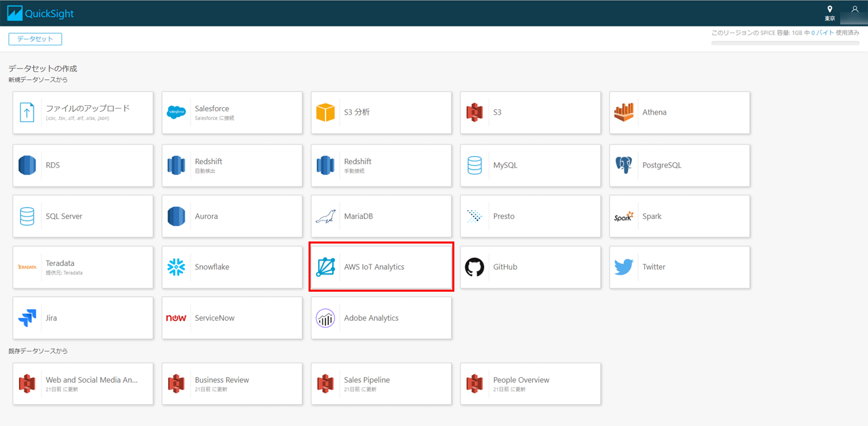Viewport: 868px width, 426px height.
Task: Click the Snowflake label
Action: (212, 267)
